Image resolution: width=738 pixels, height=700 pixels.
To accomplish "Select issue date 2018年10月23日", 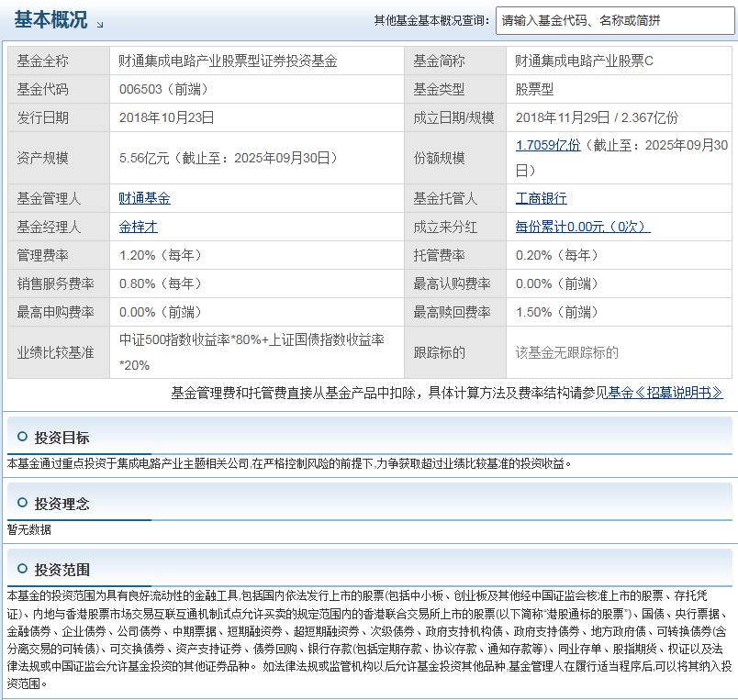I will 167,117.
